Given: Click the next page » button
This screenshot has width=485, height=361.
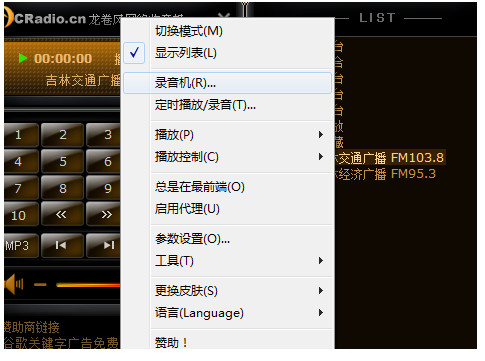Looking at the screenshot, I should [x=104, y=215].
